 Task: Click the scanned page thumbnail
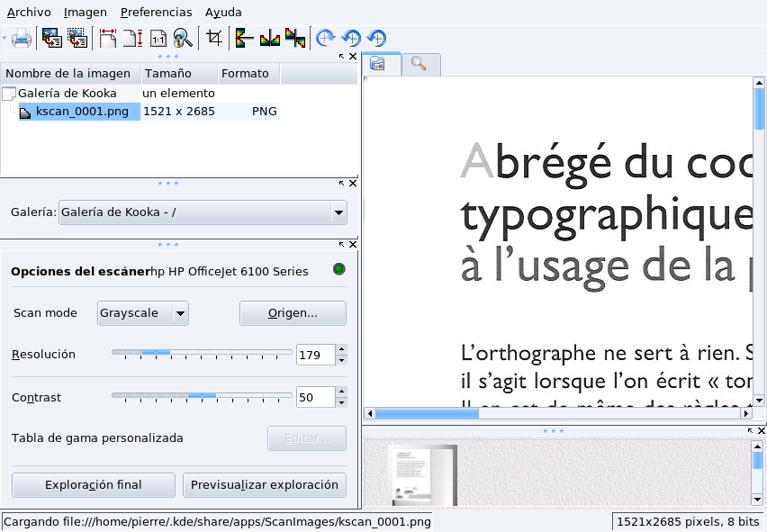coord(422,474)
